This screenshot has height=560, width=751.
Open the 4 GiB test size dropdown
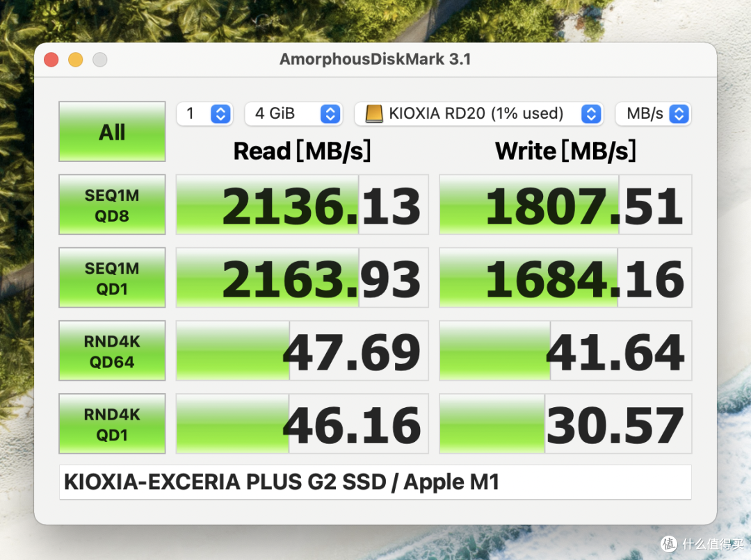pos(293,114)
